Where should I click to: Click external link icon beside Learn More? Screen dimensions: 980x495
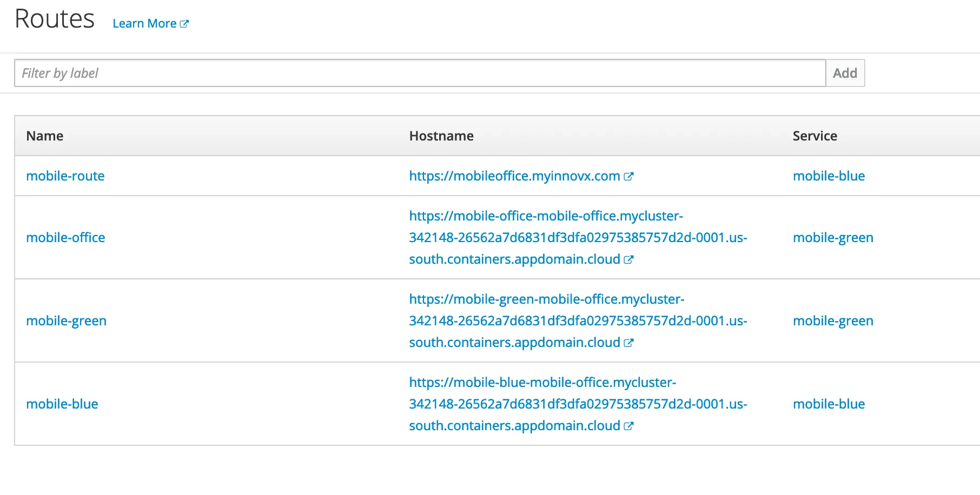click(x=184, y=24)
